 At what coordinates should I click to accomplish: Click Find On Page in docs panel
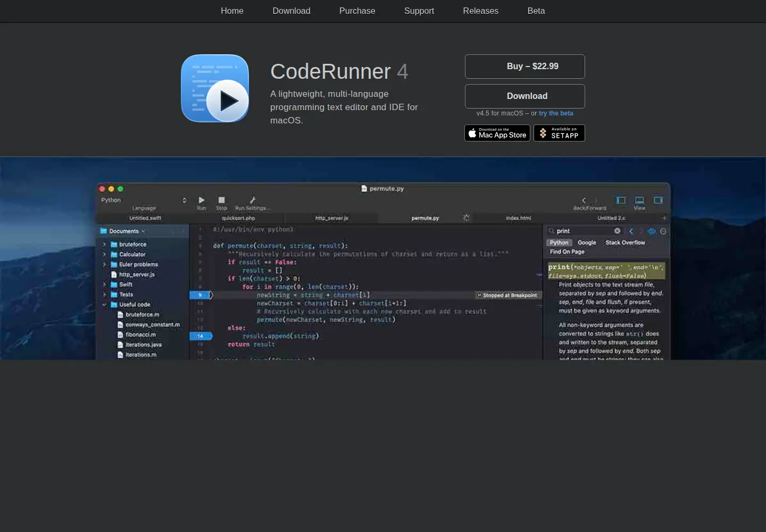pyautogui.click(x=567, y=252)
